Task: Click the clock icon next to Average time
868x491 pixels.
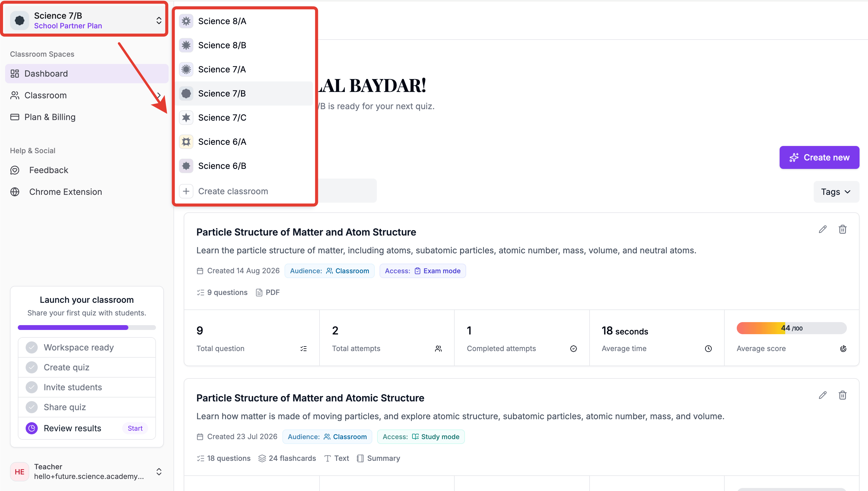Action: [x=708, y=349]
